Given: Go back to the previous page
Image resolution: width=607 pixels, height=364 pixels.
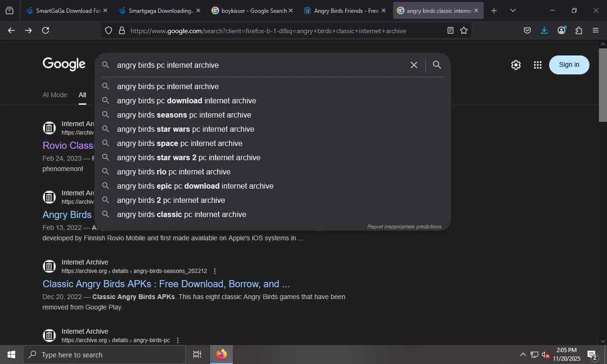Looking at the screenshot, I should click(11, 30).
